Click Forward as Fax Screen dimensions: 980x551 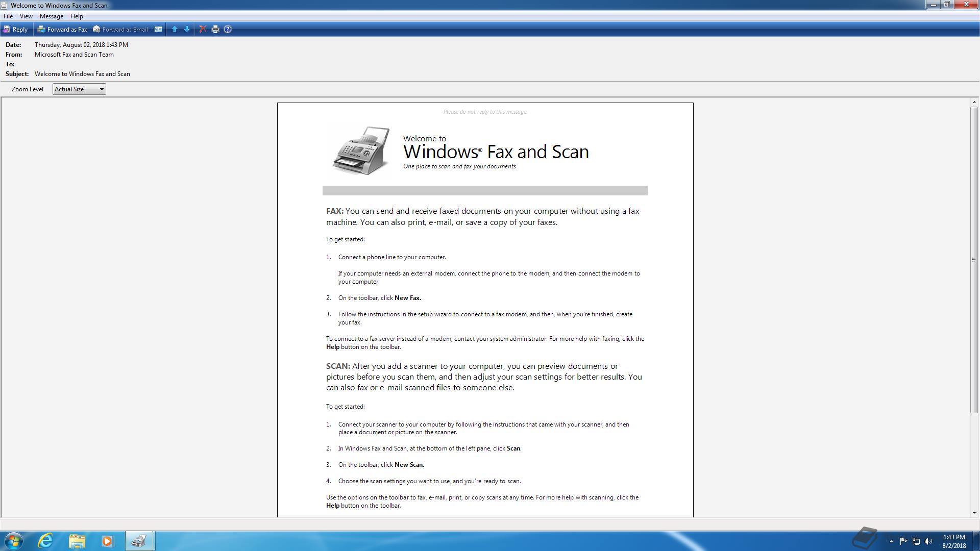click(x=62, y=30)
